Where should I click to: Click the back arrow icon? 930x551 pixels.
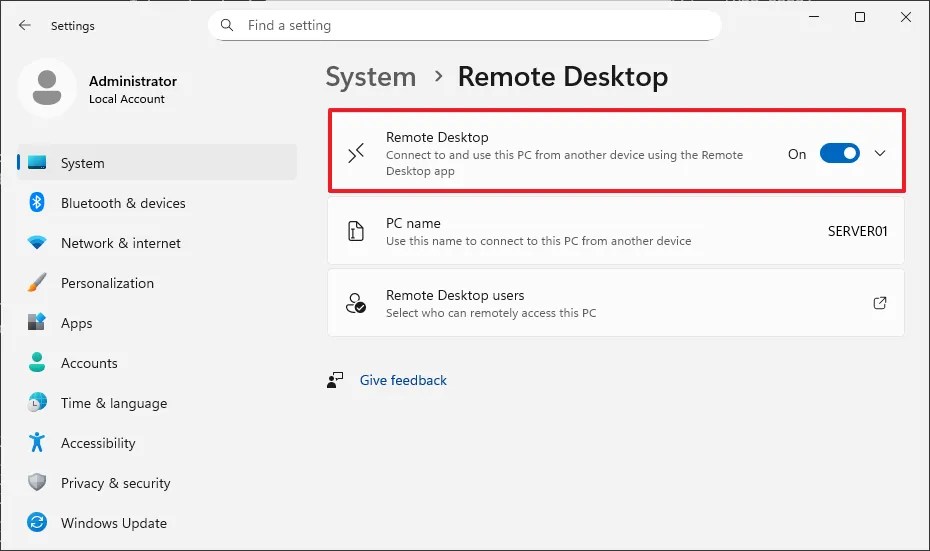(x=24, y=25)
